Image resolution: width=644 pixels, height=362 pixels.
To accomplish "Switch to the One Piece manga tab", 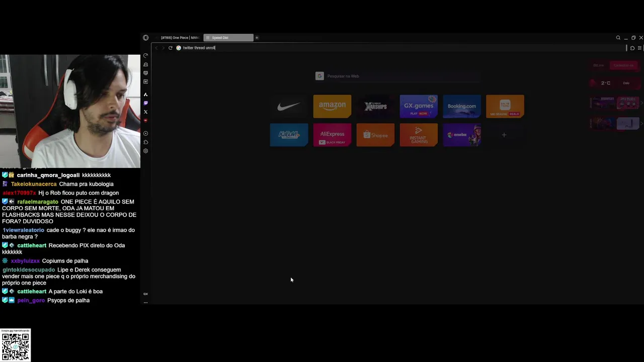I will coord(178,38).
